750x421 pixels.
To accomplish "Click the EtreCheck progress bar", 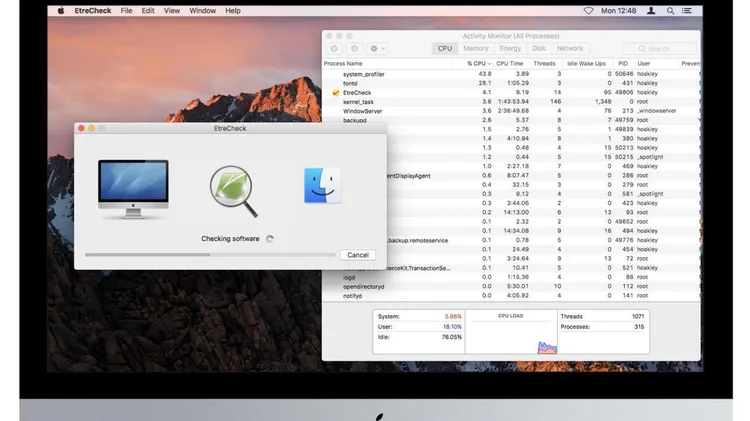I will (210, 255).
